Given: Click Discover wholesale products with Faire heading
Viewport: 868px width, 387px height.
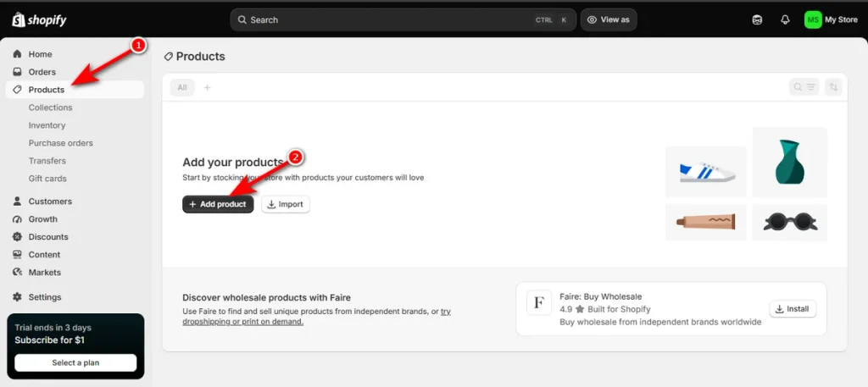Looking at the screenshot, I should coord(267,297).
